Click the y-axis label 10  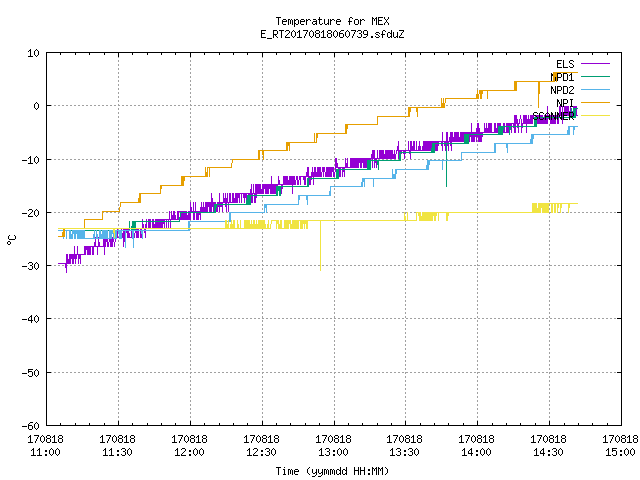point(33,53)
